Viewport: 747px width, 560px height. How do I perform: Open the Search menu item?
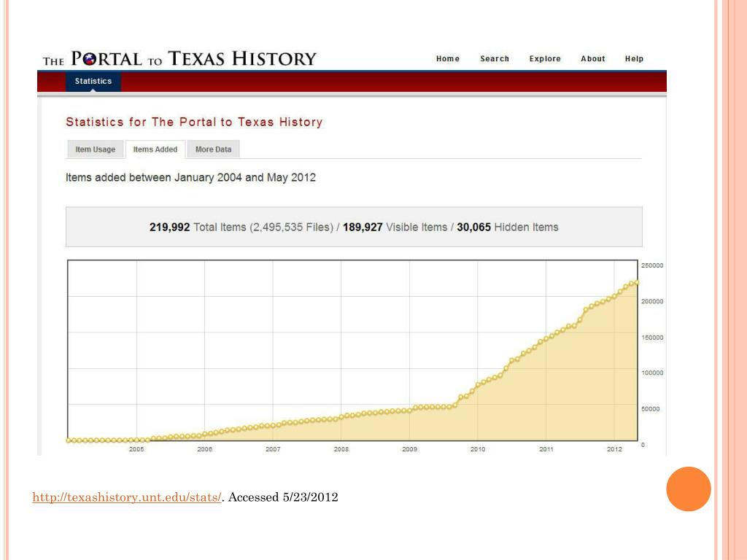(495, 58)
